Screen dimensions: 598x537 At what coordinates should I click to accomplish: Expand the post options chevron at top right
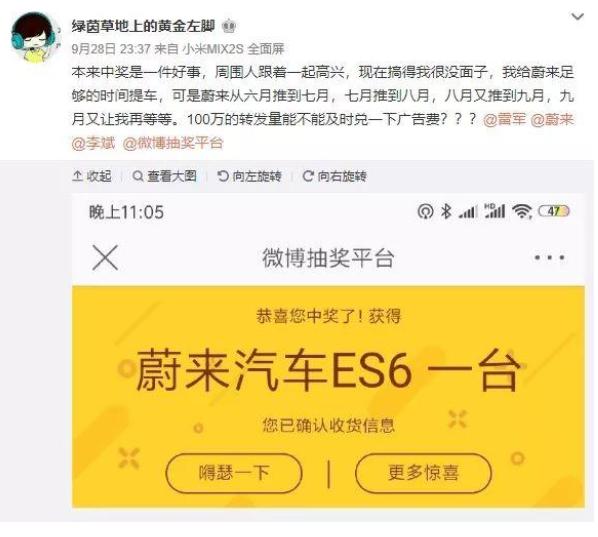click(x=577, y=17)
